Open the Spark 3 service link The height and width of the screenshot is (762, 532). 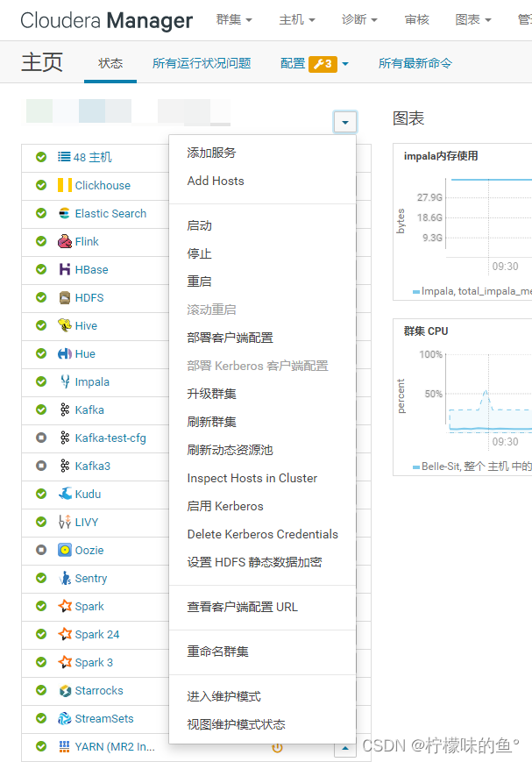click(94, 662)
